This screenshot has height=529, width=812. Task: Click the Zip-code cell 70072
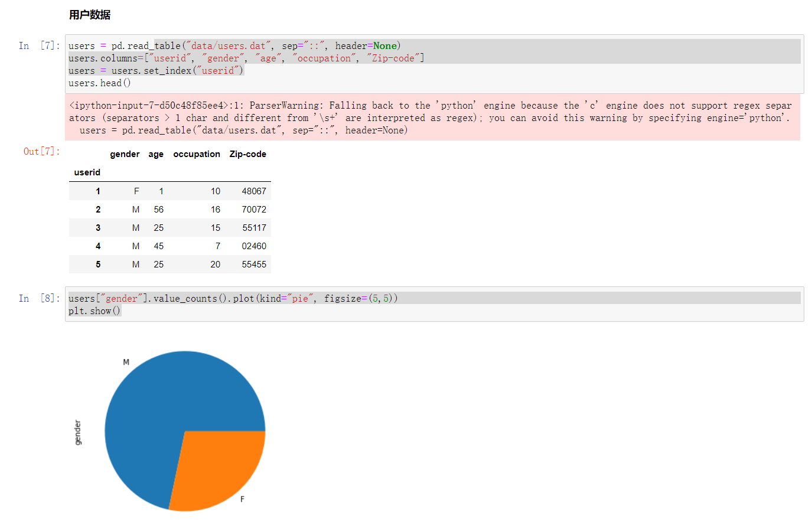pyautogui.click(x=254, y=210)
